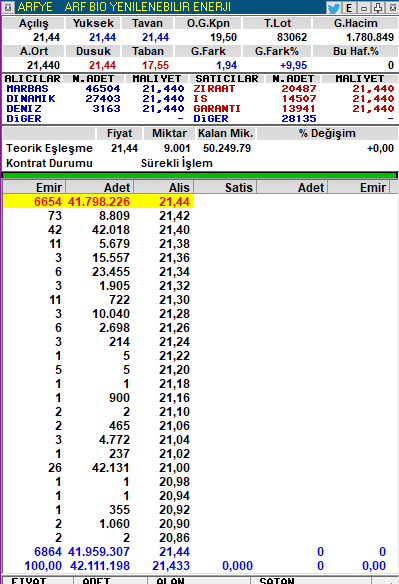
Task: Click quantity 15.557 at price 21,36
Action: click(x=111, y=258)
